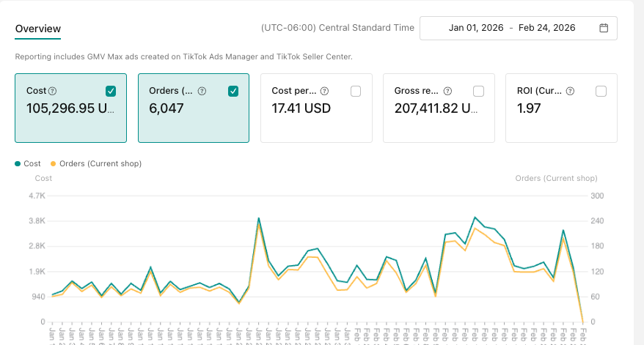Screen dimensions: 644x345
Task: Uncheck the Orders metric checkbox
Action: [233, 91]
